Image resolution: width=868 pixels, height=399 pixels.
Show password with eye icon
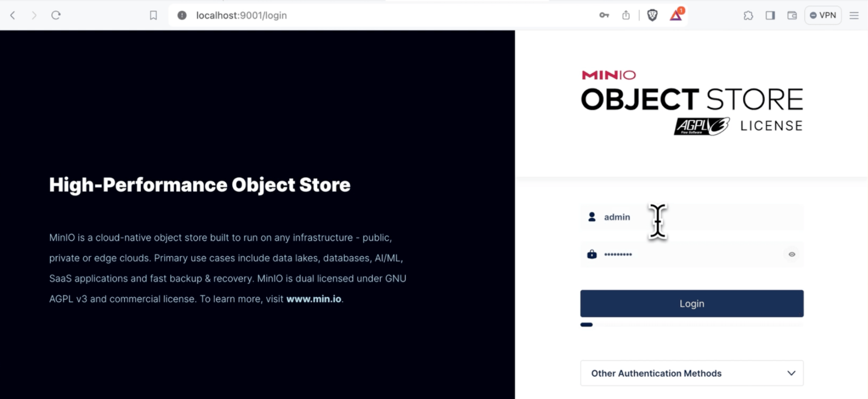792,254
